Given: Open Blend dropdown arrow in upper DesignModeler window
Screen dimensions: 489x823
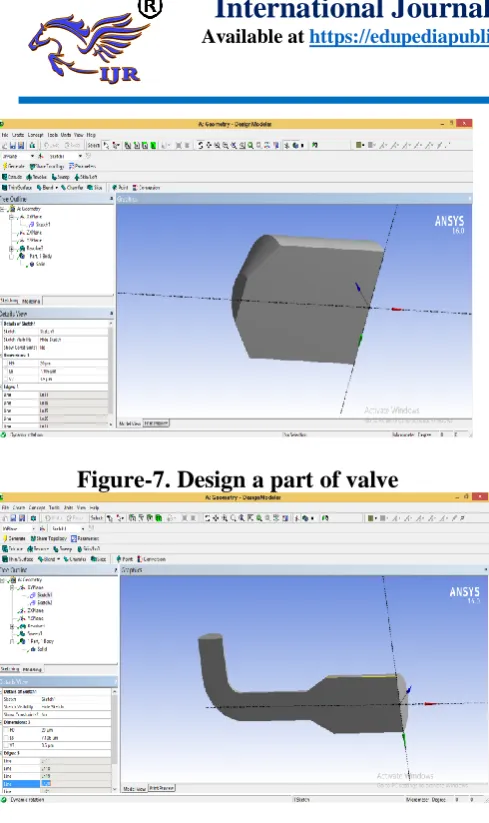Looking at the screenshot, I should [x=57, y=187].
